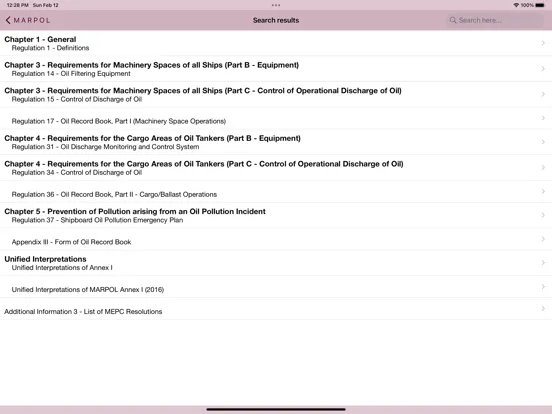Select Chapter 1 - General heading
The width and height of the screenshot is (552, 414).
(40, 39)
